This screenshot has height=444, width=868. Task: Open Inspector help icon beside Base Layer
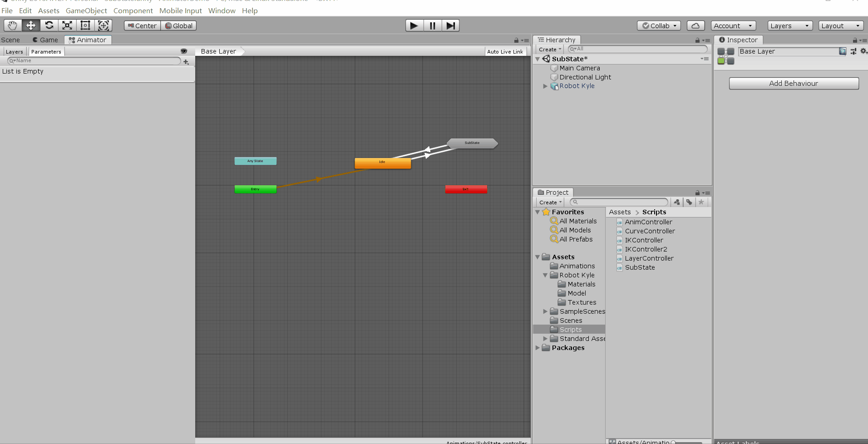pyautogui.click(x=843, y=51)
